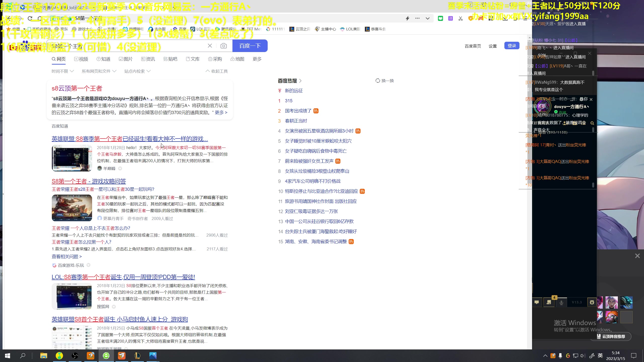Open the three-dots menu in address bar

(417, 18)
